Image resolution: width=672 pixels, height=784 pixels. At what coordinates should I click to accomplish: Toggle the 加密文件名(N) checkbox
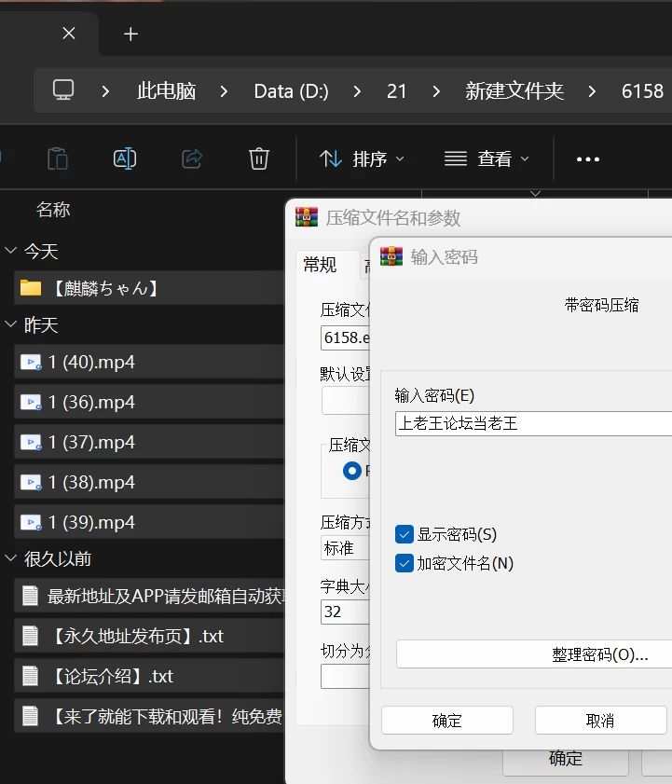pyautogui.click(x=404, y=563)
